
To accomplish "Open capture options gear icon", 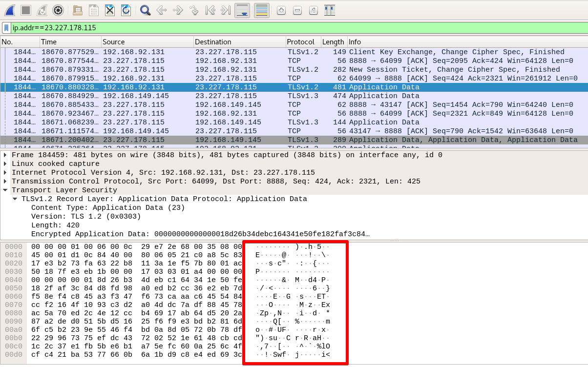I will click(x=58, y=10).
